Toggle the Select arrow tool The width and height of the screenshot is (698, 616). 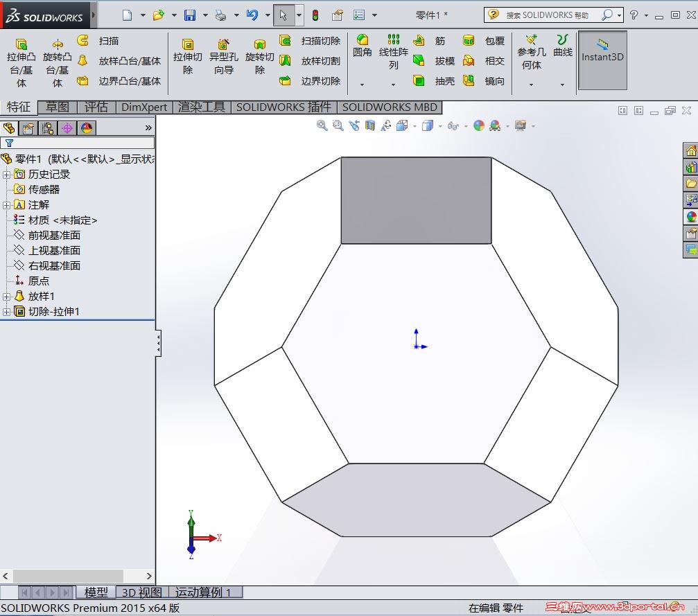283,15
